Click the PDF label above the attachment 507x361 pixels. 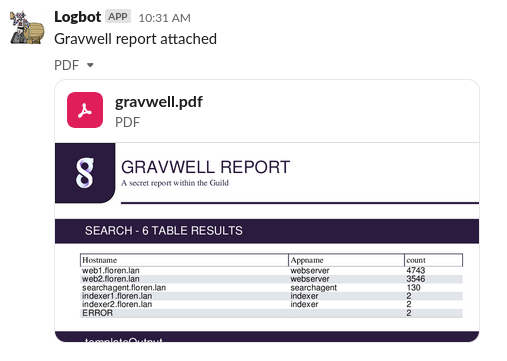point(66,65)
